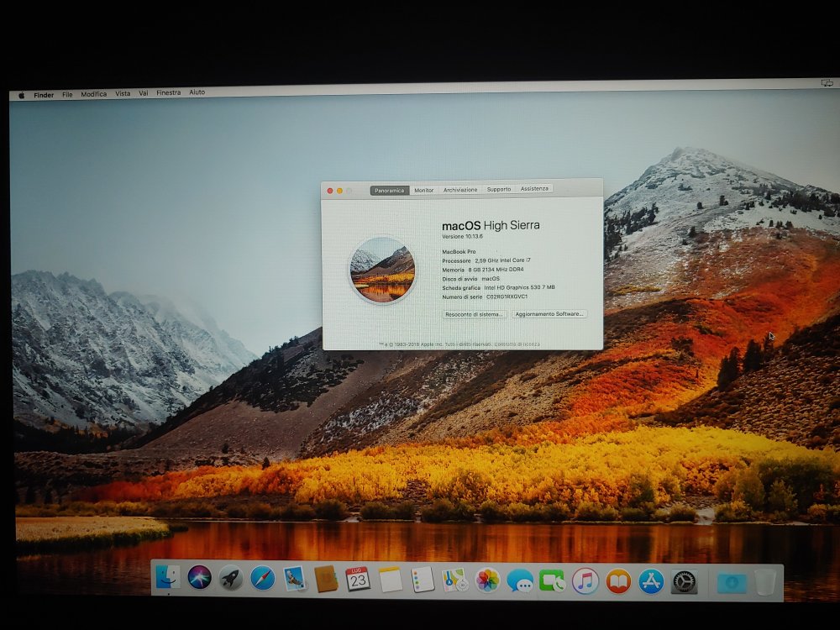Click AirPlay display icon in menu bar
840x630 pixels.
coord(827,83)
